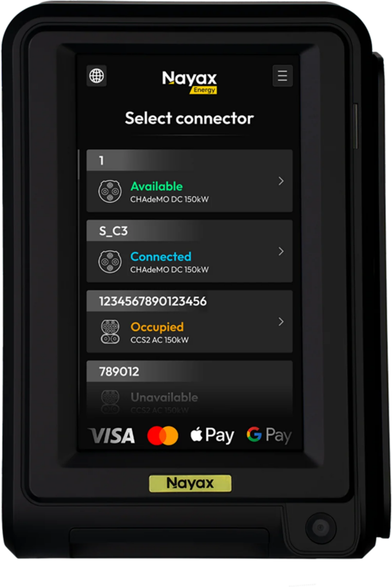This screenshot has width=392, height=587.
Task: Tap the Apple Pay logo
Action: coord(212,436)
